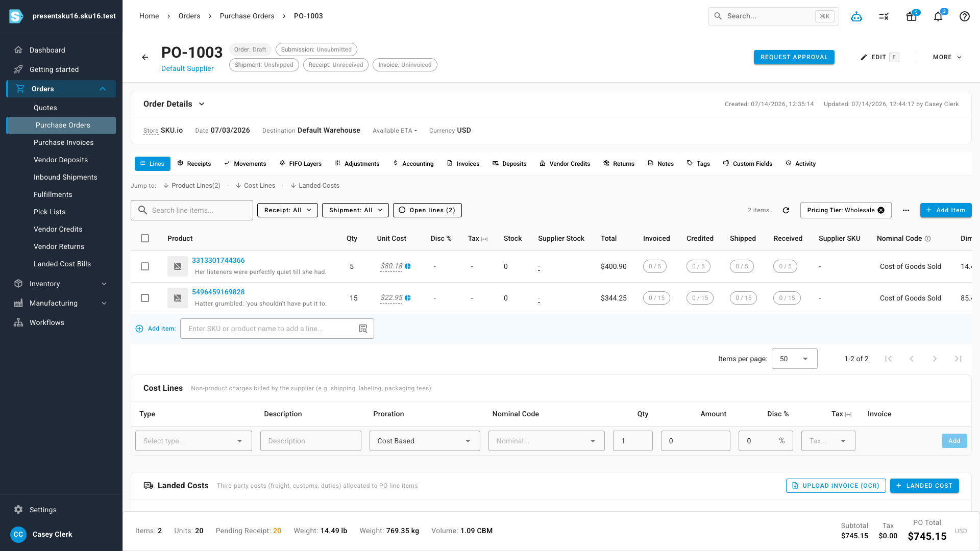Collapse the Order Details panel
This screenshot has width=980, height=551.
(x=202, y=104)
